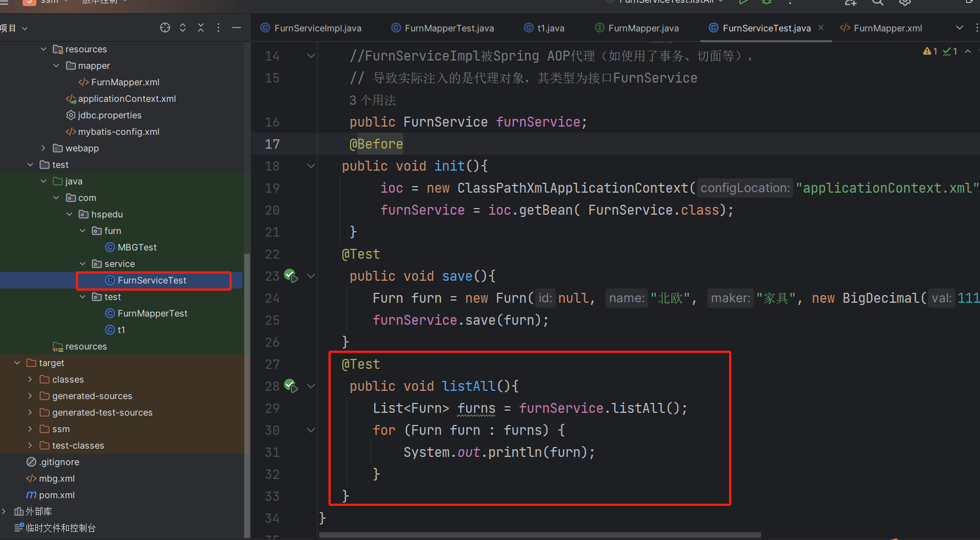Open mbg.xml file

pyautogui.click(x=51, y=478)
